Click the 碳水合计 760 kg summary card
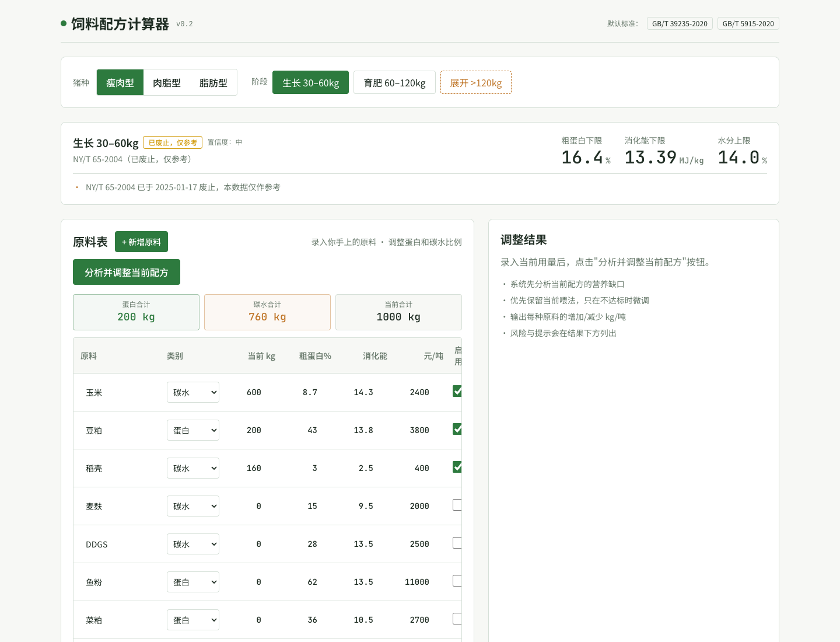Viewport: 840px width, 642px height. [267, 312]
